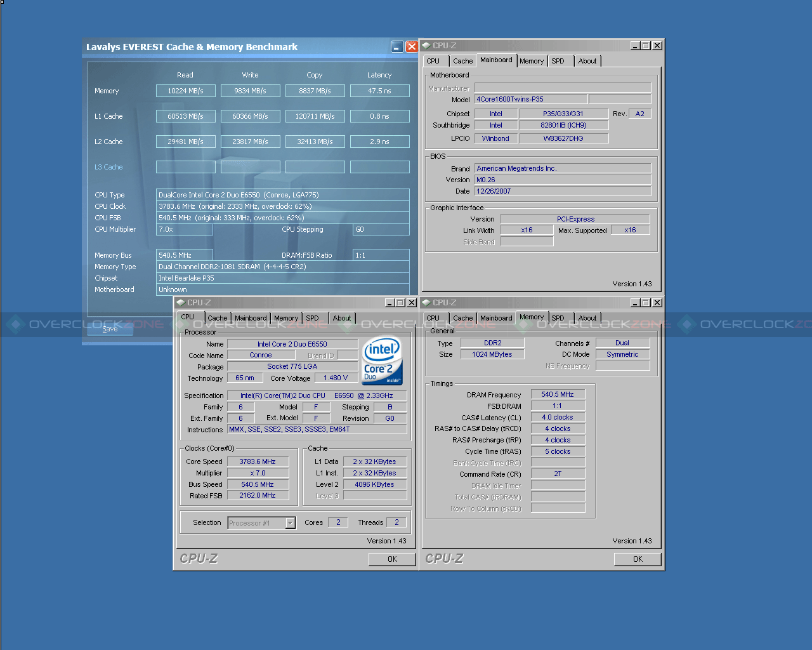Click the memory Type DDR2 field

pos(492,343)
